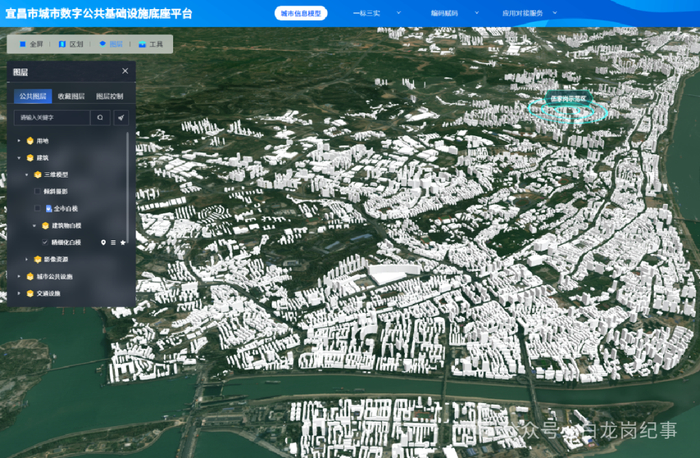Click the location pin icon on 精细化白模 row

[x=104, y=242]
